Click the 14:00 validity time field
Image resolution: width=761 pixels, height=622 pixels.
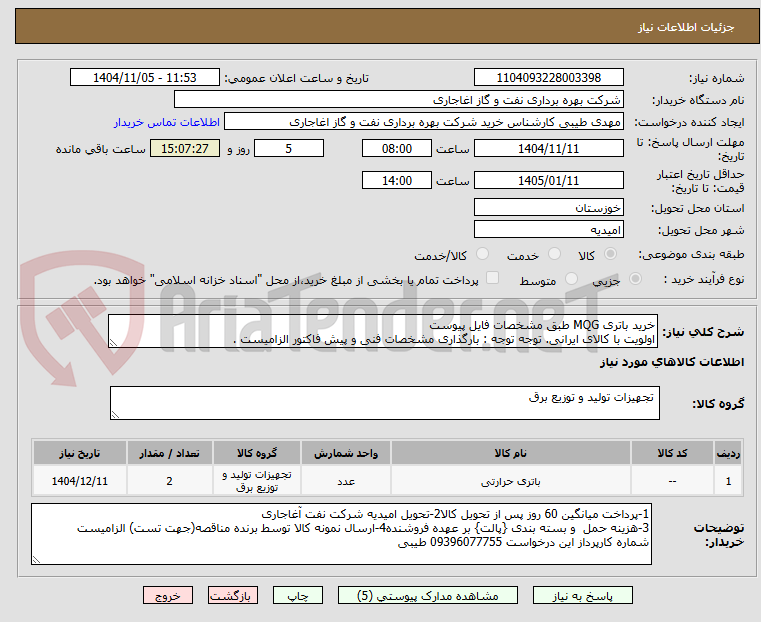[397, 180]
